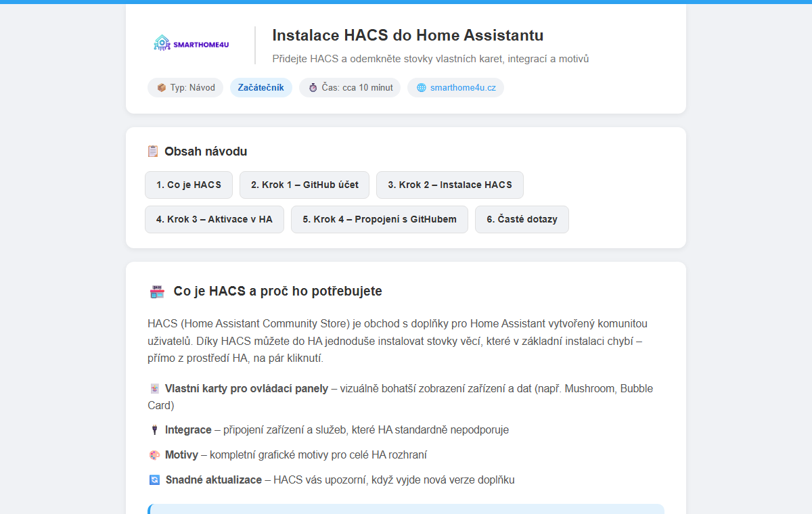The image size is (812, 514).
Task: Jump to 4. Krok 3 – Aktivace v HA
Action: click(x=215, y=219)
